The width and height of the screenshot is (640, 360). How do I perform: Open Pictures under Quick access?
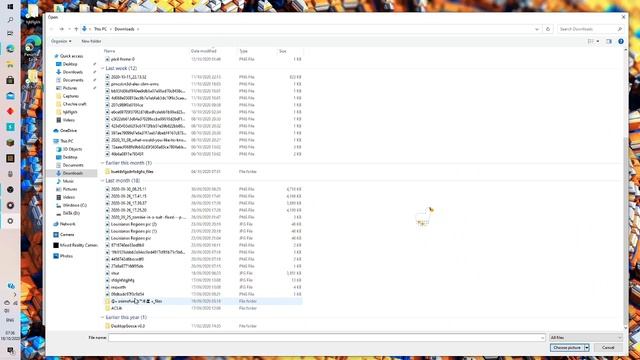(69, 88)
